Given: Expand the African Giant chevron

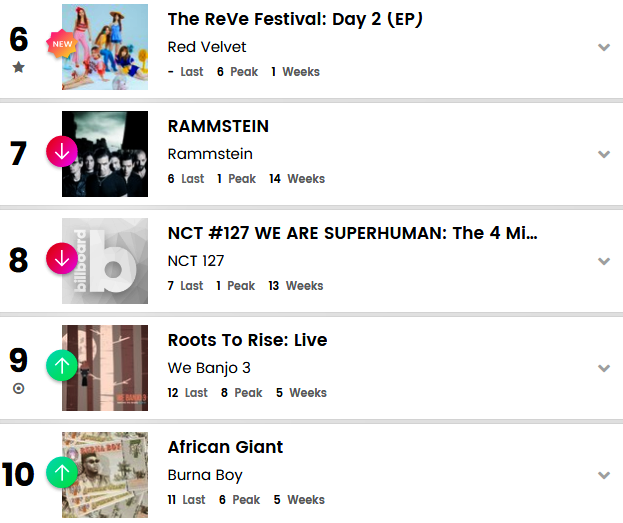Looking at the screenshot, I should 603,475.
